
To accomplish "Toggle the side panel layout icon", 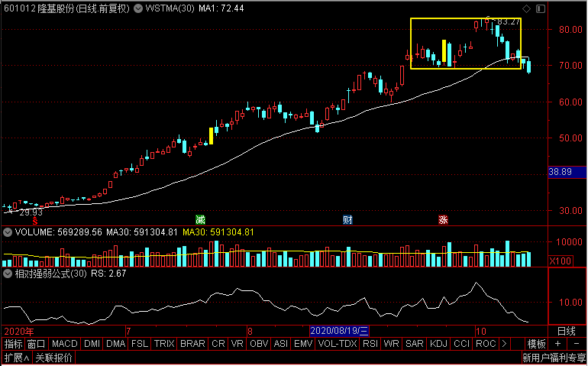I will click(x=541, y=8).
